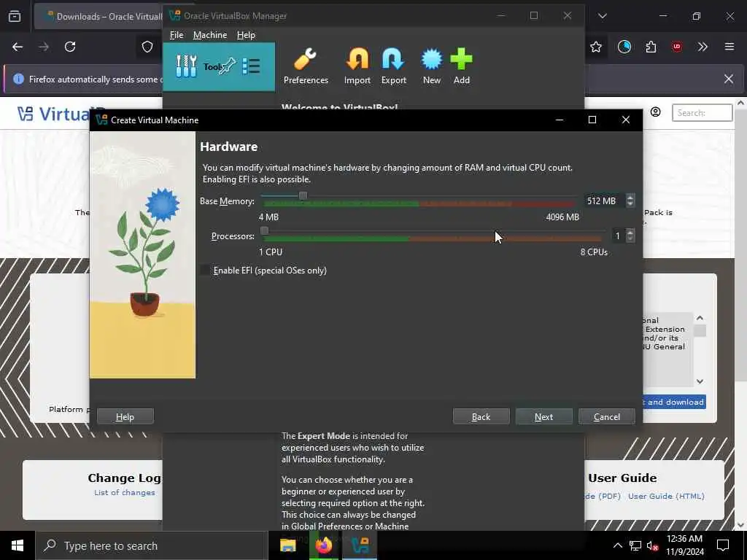Screen dimensions: 747x560
Task: Cancel the Create Virtual Machine wizard
Action: tap(606, 416)
